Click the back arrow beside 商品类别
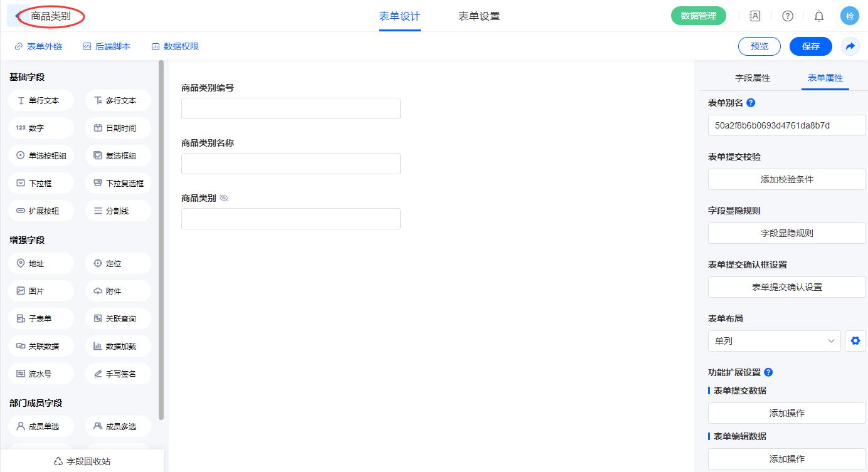Viewport: 868px width, 472px height. [x=16, y=16]
